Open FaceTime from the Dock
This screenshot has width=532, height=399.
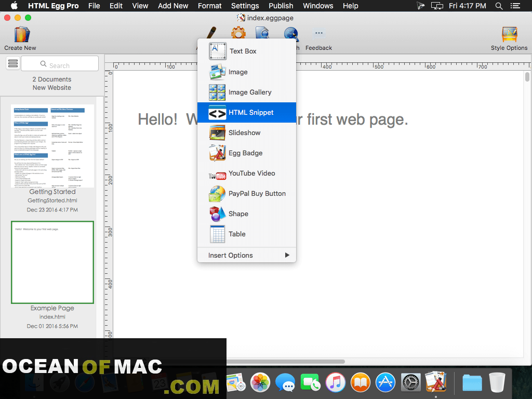310,382
